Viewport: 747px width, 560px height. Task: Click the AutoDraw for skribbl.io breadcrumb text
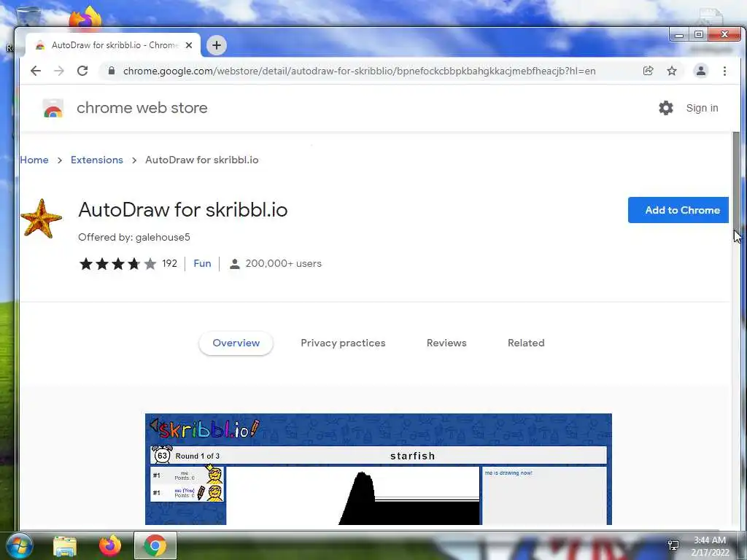(202, 160)
